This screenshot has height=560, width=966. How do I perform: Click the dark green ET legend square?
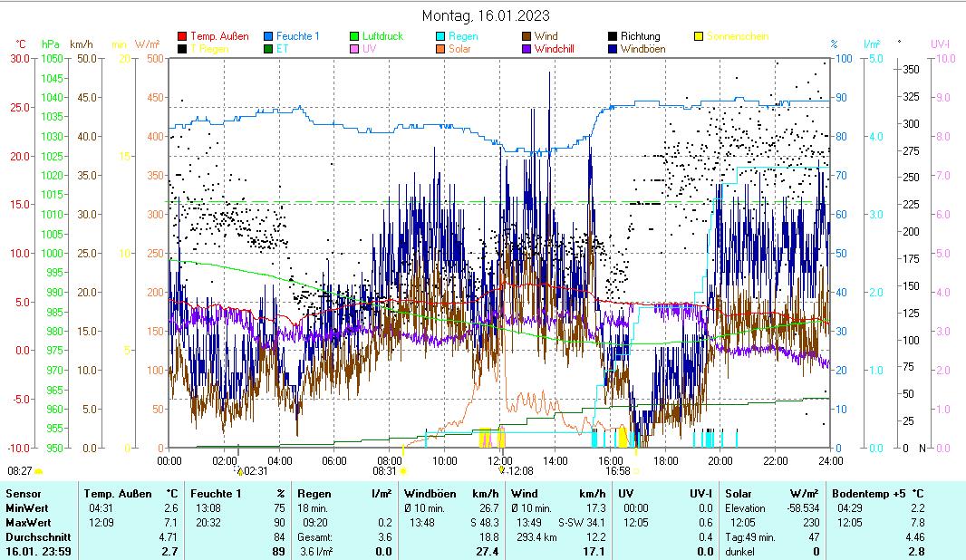pyautogui.click(x=269, y=49)
